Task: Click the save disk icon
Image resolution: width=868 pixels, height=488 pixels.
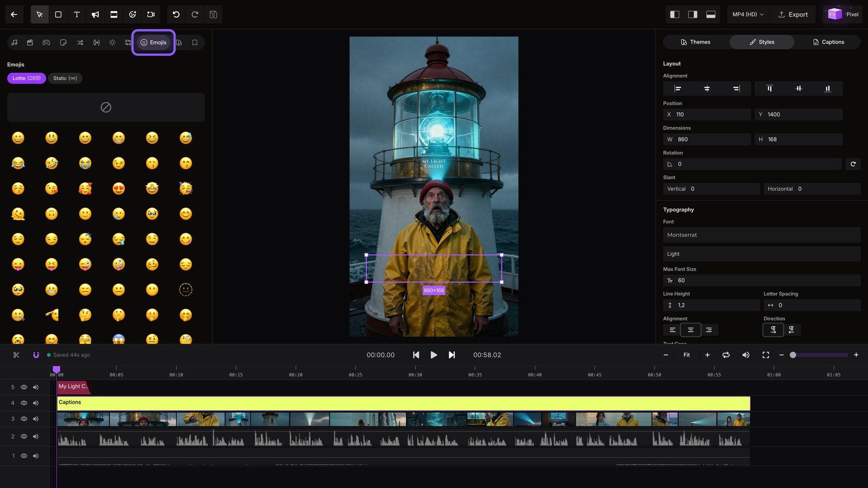Action: [x=213, y=15]
